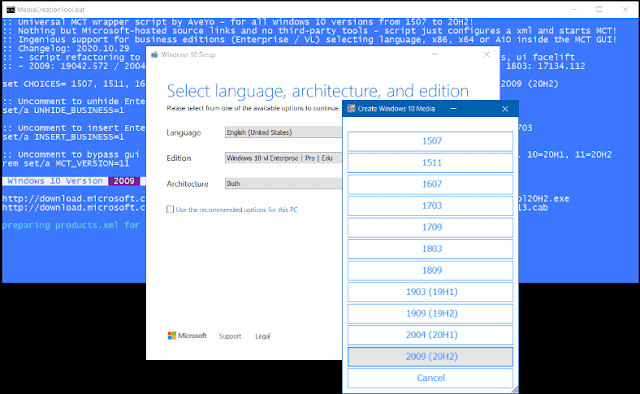Click the Microsoft logo in Setup footer
The height and width of the screenshot is (394, 640).
coord(187,336)
